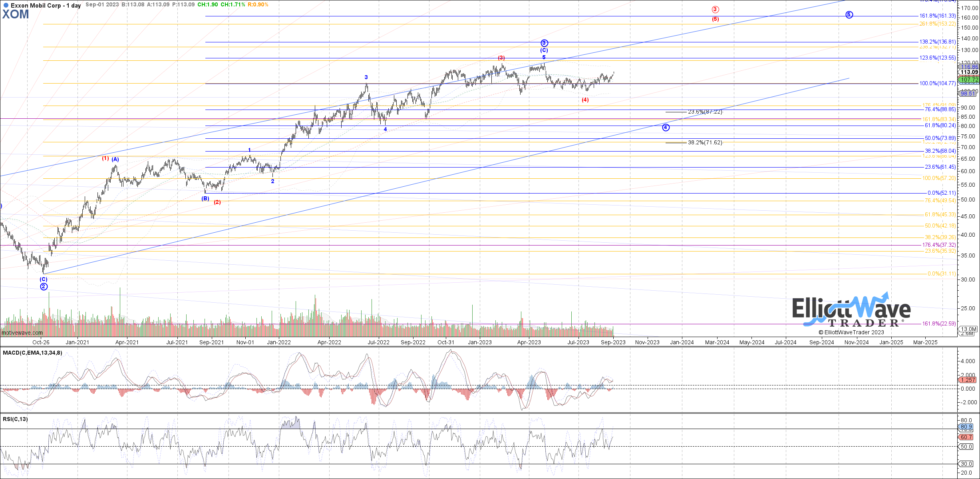Image resolution: width=980 pixels, height=479 pixels.
Task: Select the MACD(C,EMA,13,34,8) indicator label
Action: coord(32,353)
